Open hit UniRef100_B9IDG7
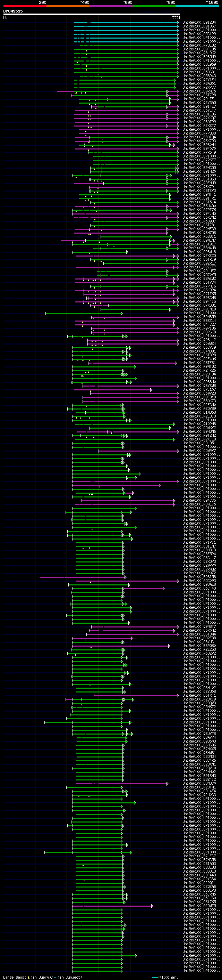The height and width of the screenshot is (980, 222). [x=199, y=26]
